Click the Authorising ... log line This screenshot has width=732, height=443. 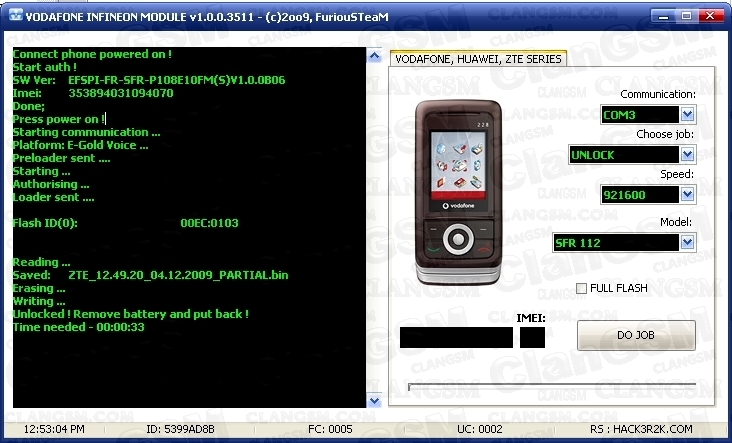coord(51,184)
